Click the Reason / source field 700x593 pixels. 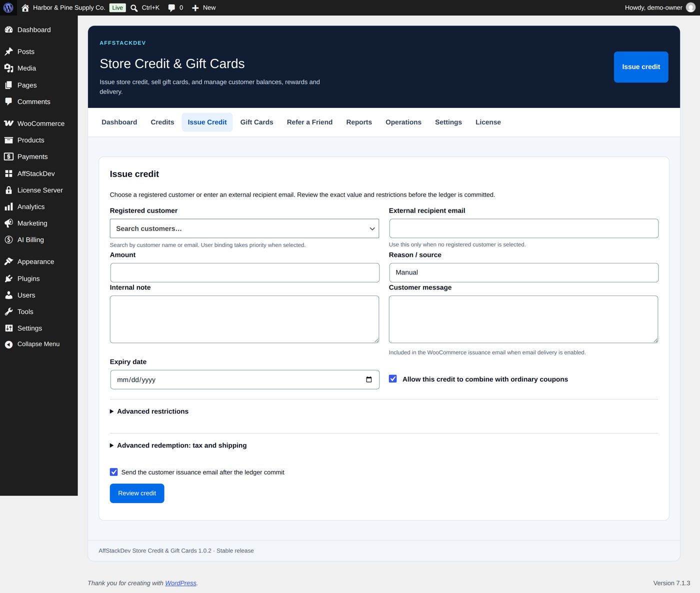click(x=523, y=272)
